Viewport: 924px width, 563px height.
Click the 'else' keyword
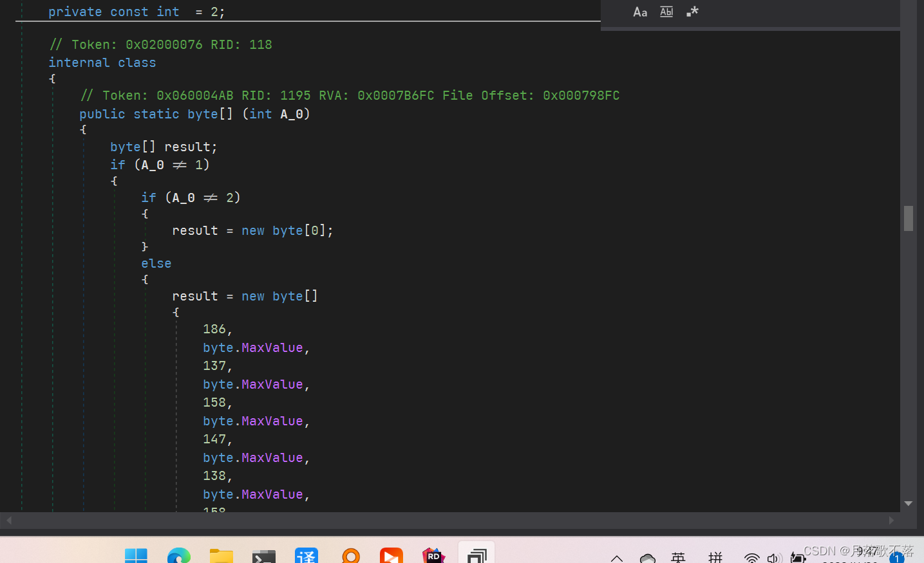click(x=156, y=263)
